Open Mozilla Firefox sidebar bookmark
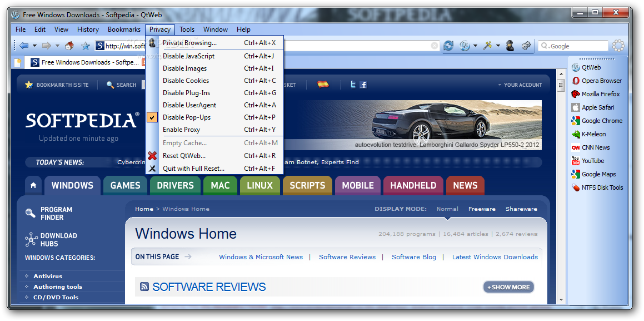This screenshot has height=321, width=644. pos(595,94)
